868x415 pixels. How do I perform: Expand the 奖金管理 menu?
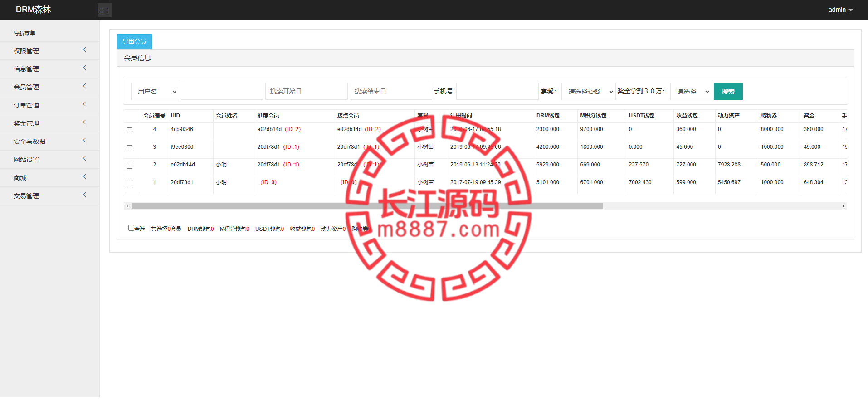49,123
